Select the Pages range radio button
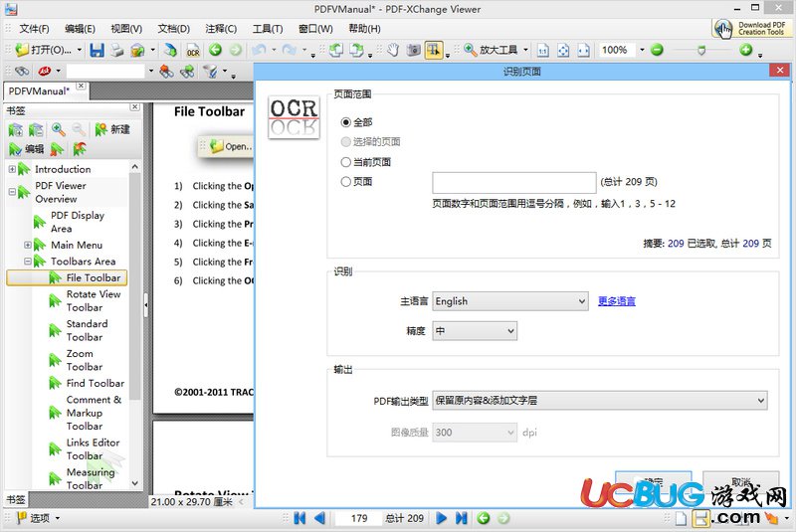Image resolution: width=796 pixels, height=532 pixels. tap(345, 181)
